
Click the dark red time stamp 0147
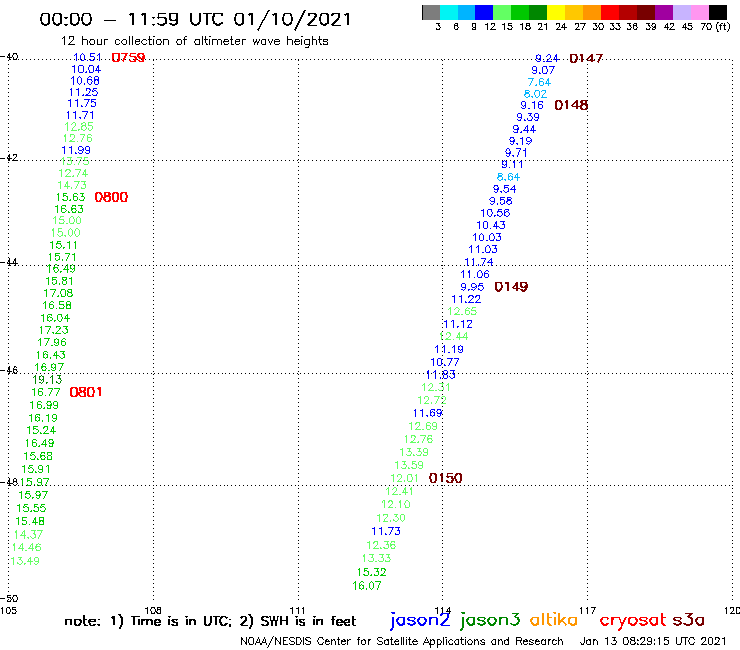(586, 59)
